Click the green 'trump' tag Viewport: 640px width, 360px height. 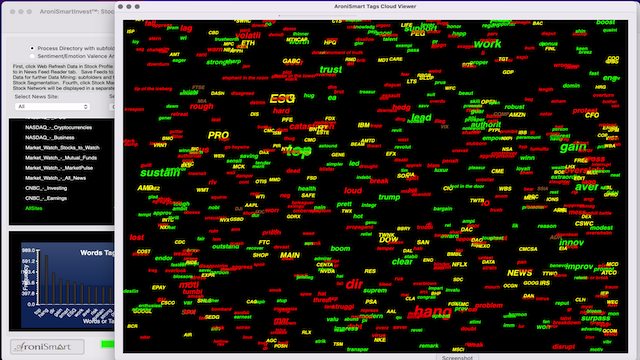coord(389,197)
